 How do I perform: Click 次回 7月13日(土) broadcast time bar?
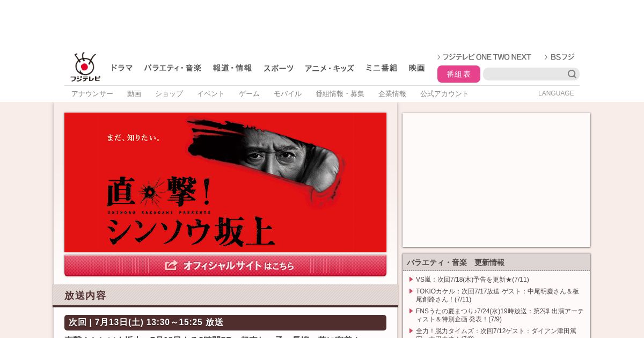point(225,322)
